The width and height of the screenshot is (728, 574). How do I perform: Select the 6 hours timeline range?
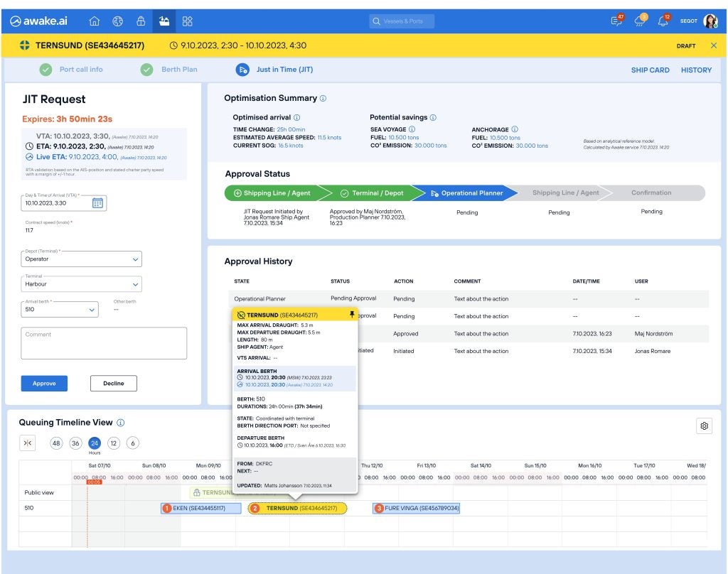(132, 443)
